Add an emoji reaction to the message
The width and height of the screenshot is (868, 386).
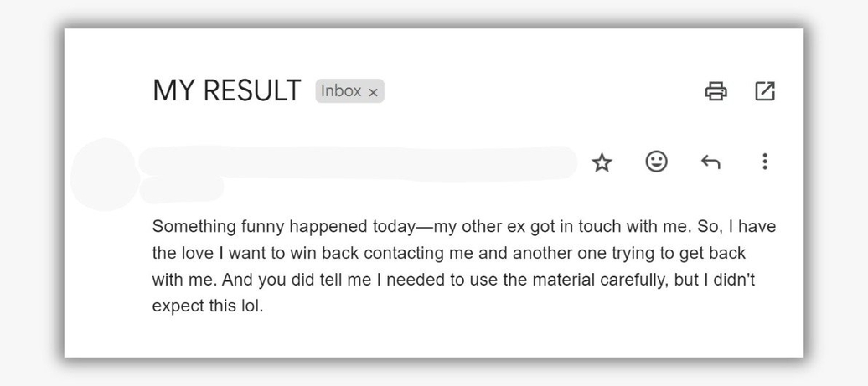pos(657,162)
